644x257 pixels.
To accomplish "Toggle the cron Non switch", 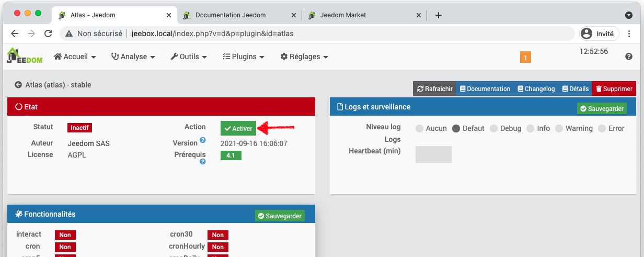I will point(65,247).
